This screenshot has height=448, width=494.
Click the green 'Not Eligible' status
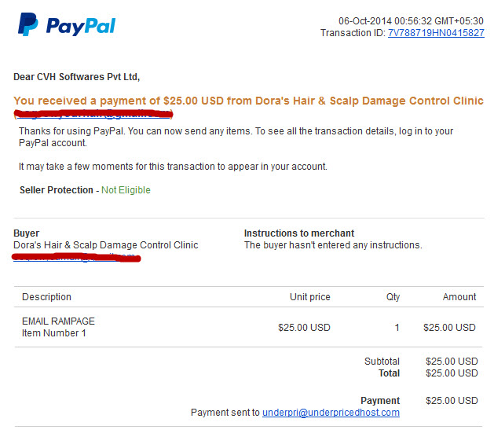[126, 190]
